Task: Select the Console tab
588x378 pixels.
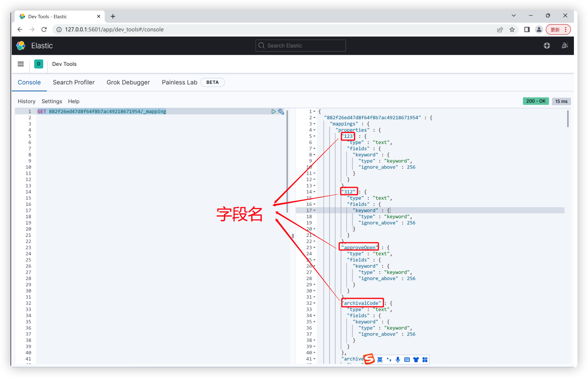Action: (29, 82)
